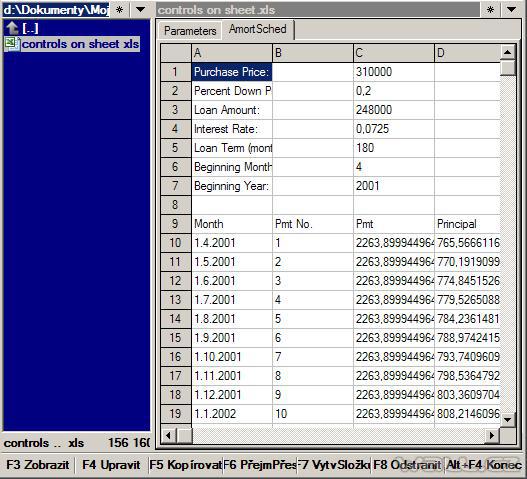Select the controls on sheet xls file icon
527x479 pixels.
point(12,44)
